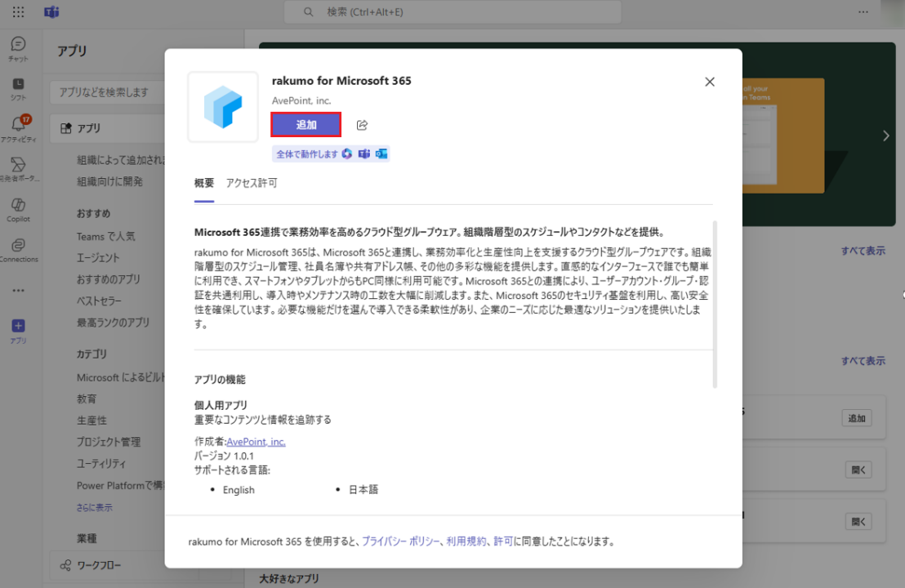905x588 pixels.
Task: Select 組織向けに開発 in left panel
Action: [x=109, y=181]
